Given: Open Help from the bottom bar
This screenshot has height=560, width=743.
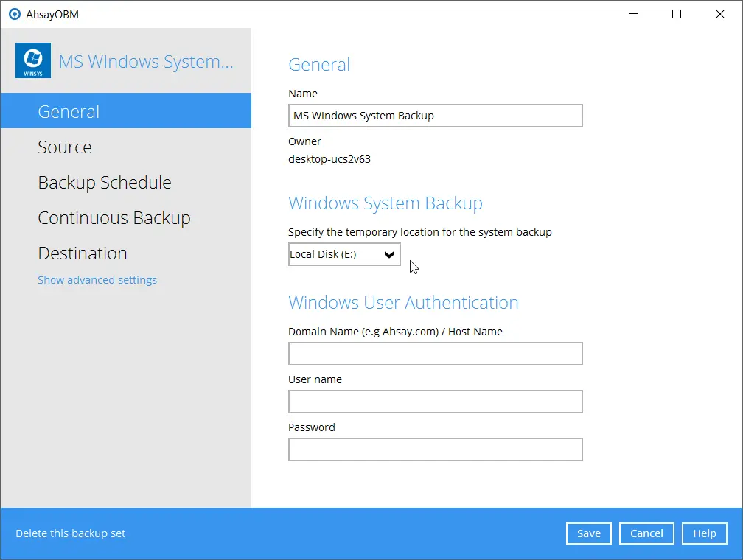Looking at the screenshot, I should click(x=705, y=533).
